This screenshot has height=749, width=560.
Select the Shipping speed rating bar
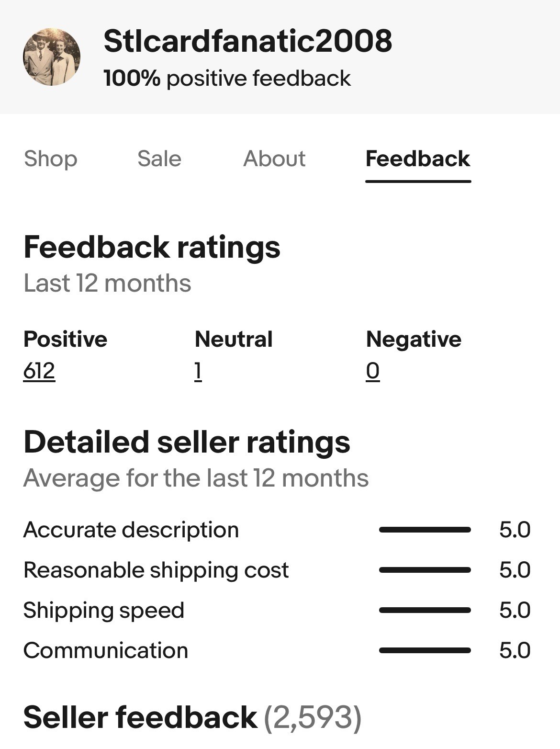coord(425,610)
